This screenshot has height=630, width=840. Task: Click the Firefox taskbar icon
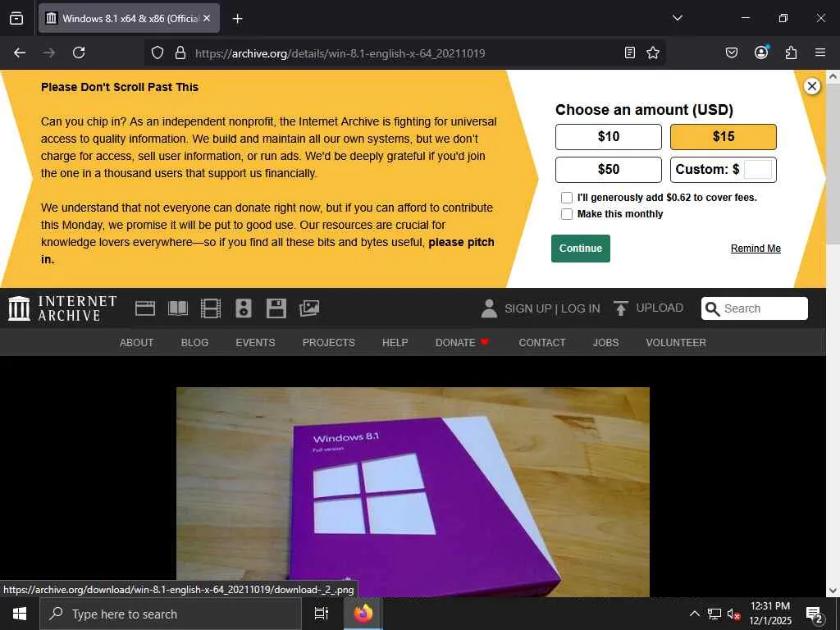tap(363, 614)
